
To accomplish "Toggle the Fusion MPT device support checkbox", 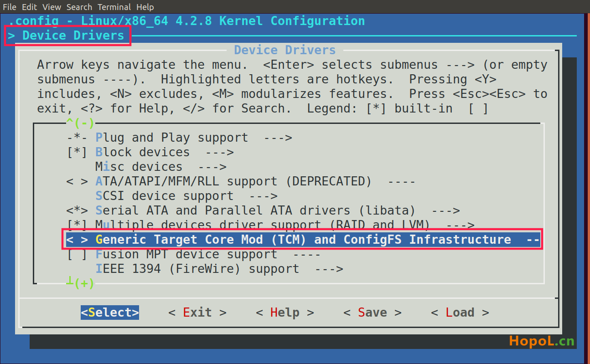I will tap(77, 254).
